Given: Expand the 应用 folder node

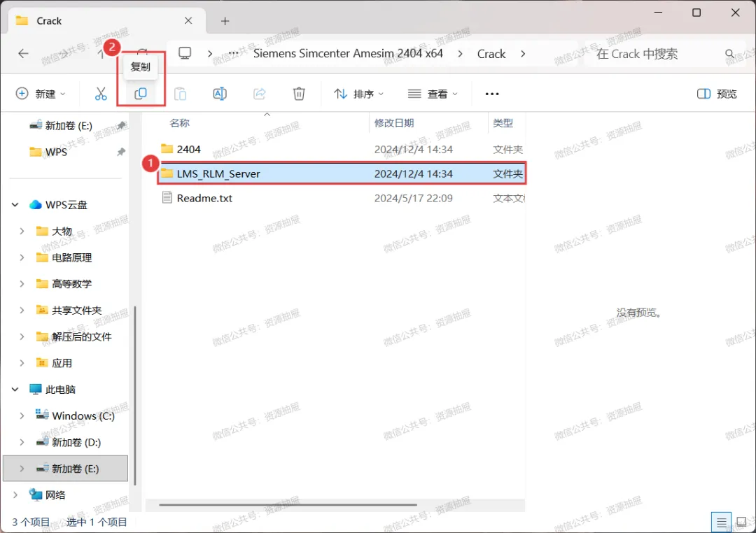Looking at the screenshot, I should (22, 363).
